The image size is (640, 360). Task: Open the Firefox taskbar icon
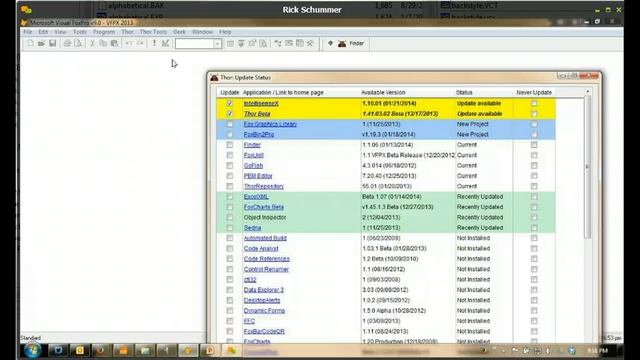(101, 350)
